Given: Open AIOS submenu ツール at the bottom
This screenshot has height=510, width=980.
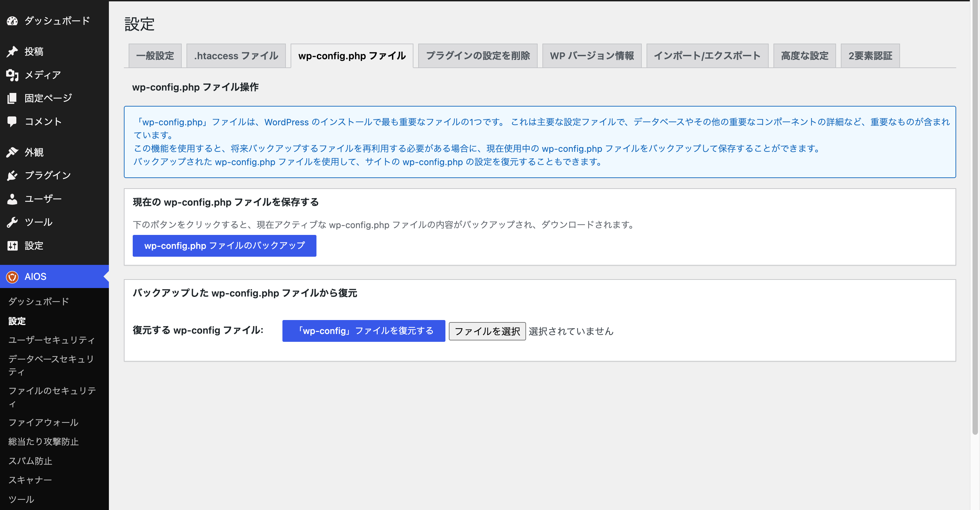Looking at the screenshot, I should point(21,499).
